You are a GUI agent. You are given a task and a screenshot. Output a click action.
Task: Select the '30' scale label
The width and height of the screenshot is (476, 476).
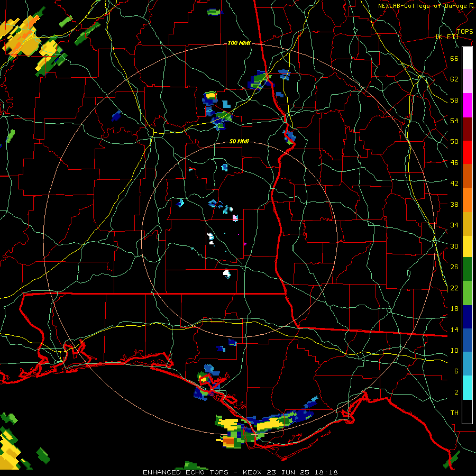coord(454,246)
